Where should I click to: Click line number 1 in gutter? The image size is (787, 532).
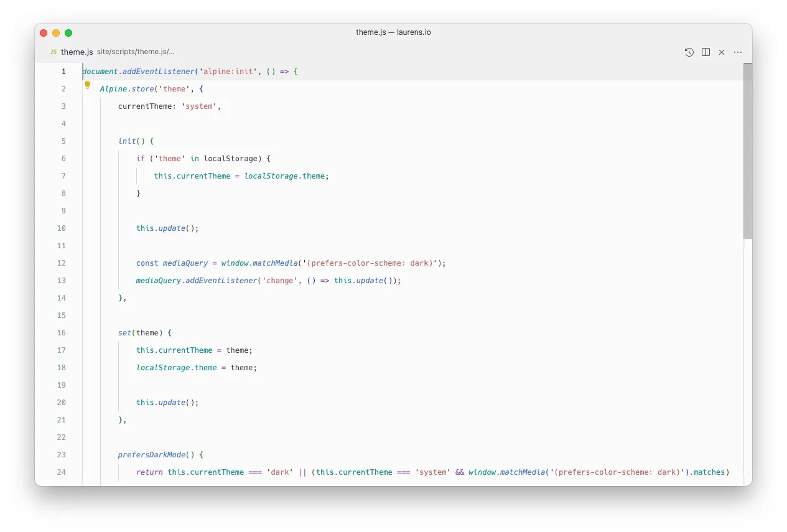click(63, 72)
